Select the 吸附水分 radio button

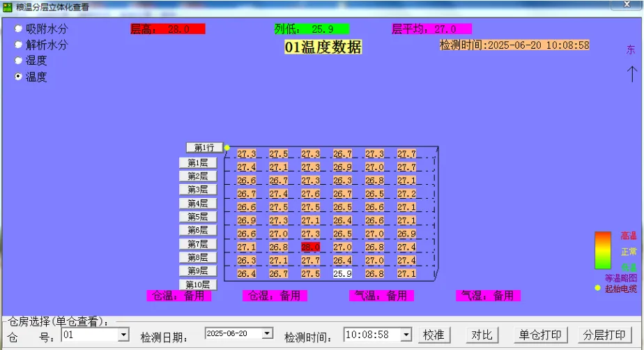pos(18,29)
